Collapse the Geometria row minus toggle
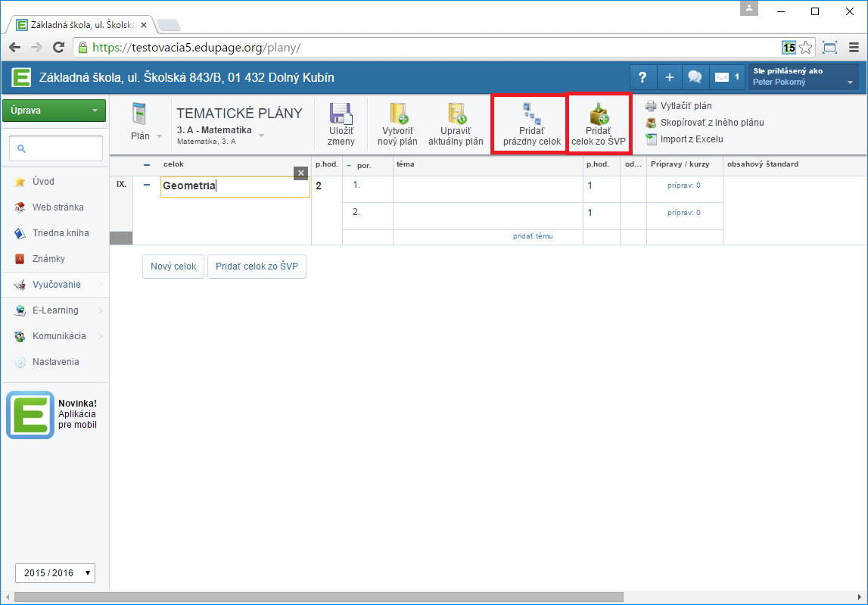 (x=147, y=185)
